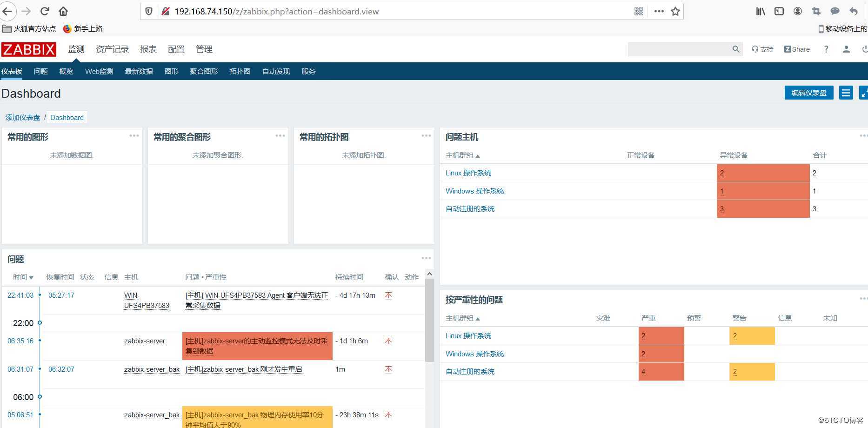Open the 聚合图形 submenu tab

(x=204, y=72)
